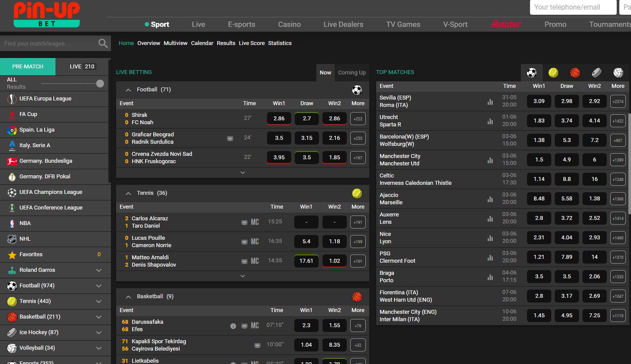Screen dimensions: 631x364
Task: Bet 17.61 on Matteo Arnaldi Win1
Action: click(306, 261)
